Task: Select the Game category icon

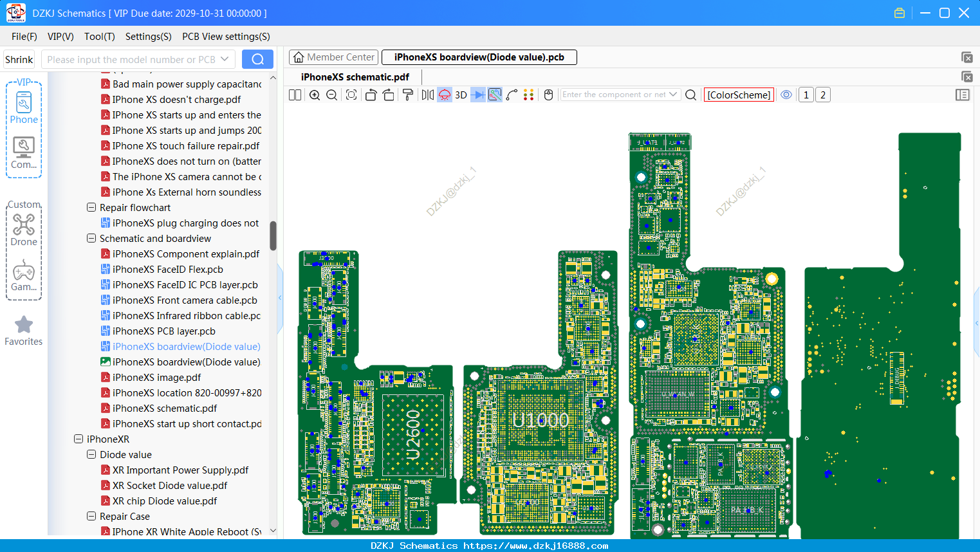Action: click(x=24, y=275)
